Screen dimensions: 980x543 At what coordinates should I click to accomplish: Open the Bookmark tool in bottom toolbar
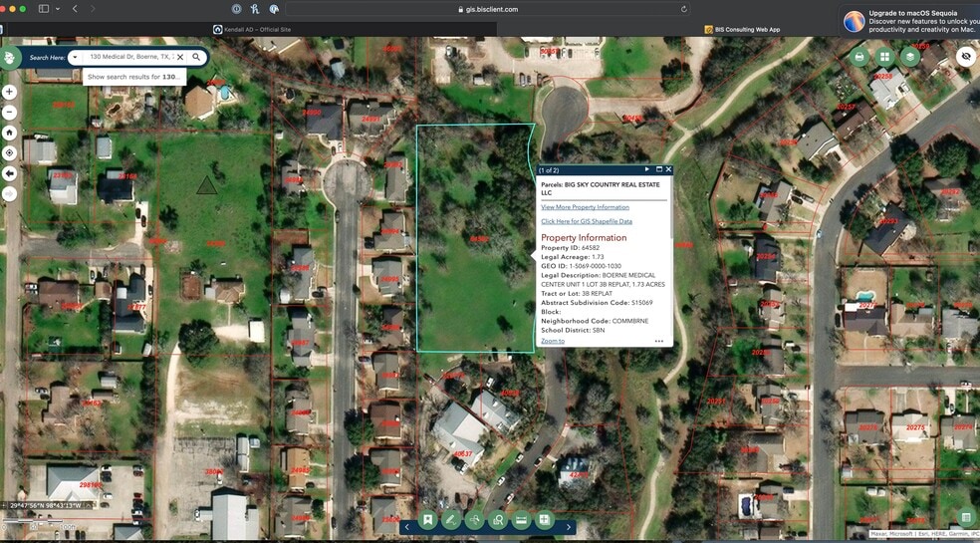(427, 519)
